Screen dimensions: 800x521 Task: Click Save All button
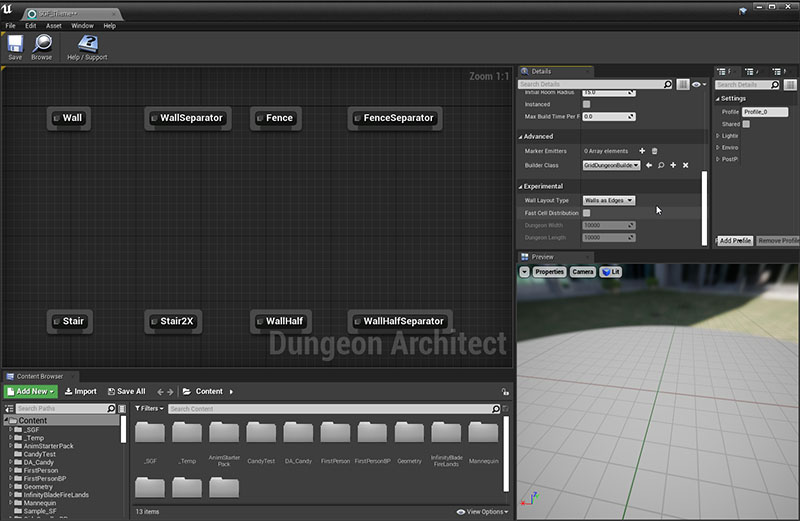click(x=127, y=391)
